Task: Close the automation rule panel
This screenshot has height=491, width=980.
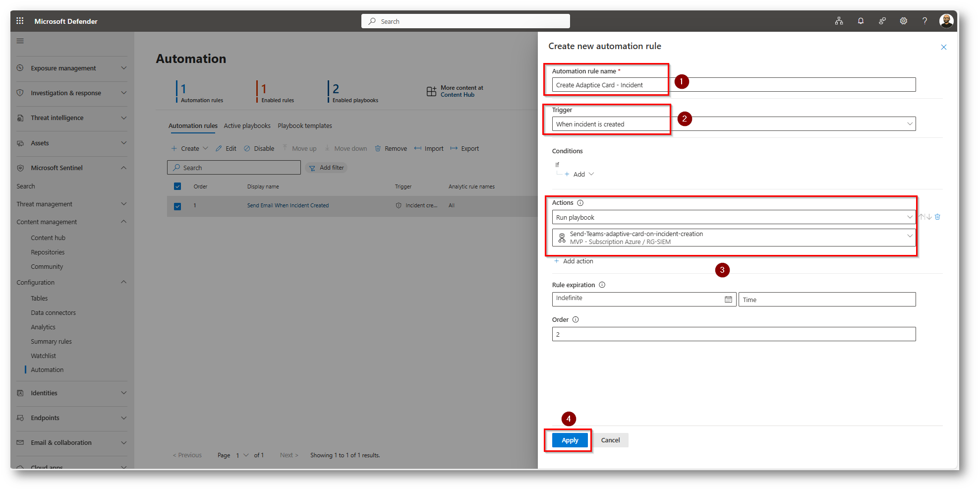Action: point(943,47)
